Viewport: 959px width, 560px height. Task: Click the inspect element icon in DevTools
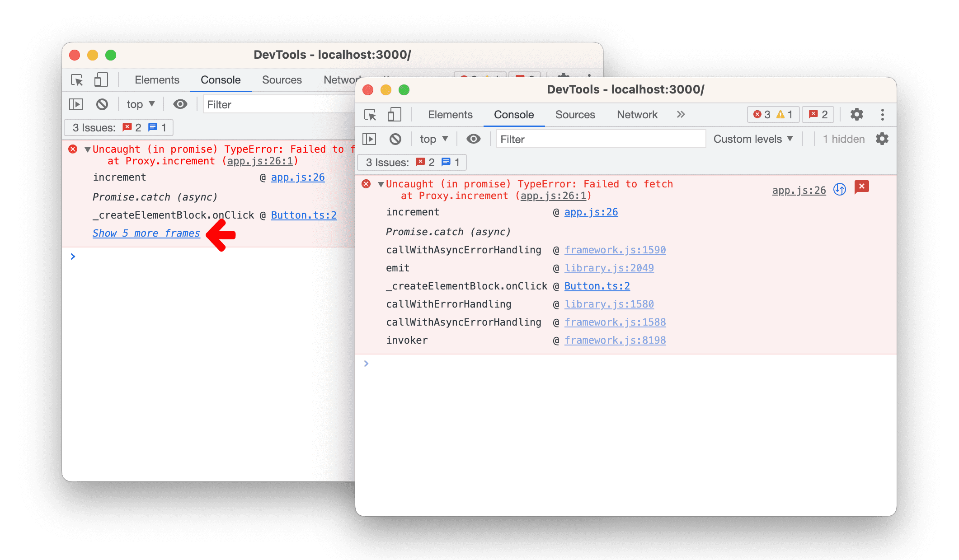tap(75, 80)
